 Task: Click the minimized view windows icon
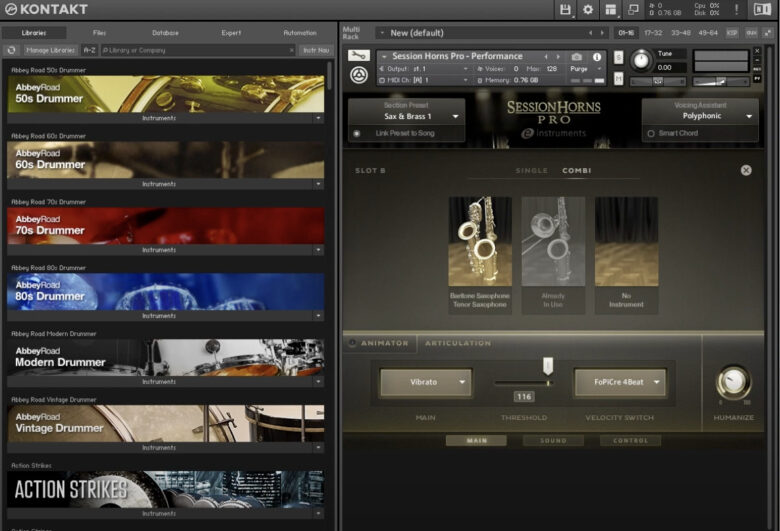pos(633,9)
